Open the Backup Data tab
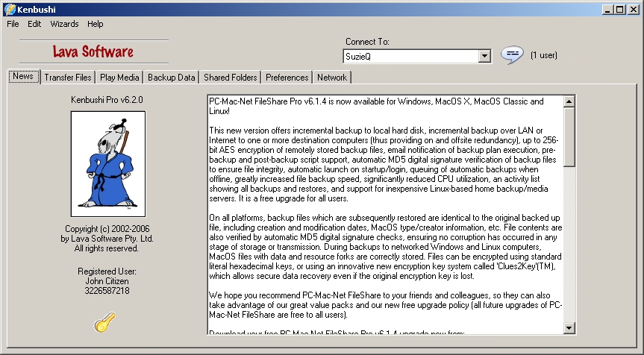 172,77
